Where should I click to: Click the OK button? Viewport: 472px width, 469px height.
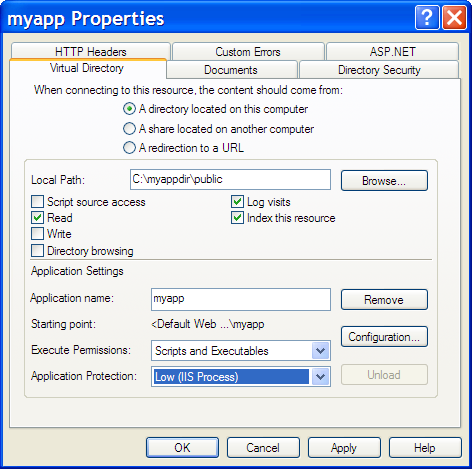point(182,448)
